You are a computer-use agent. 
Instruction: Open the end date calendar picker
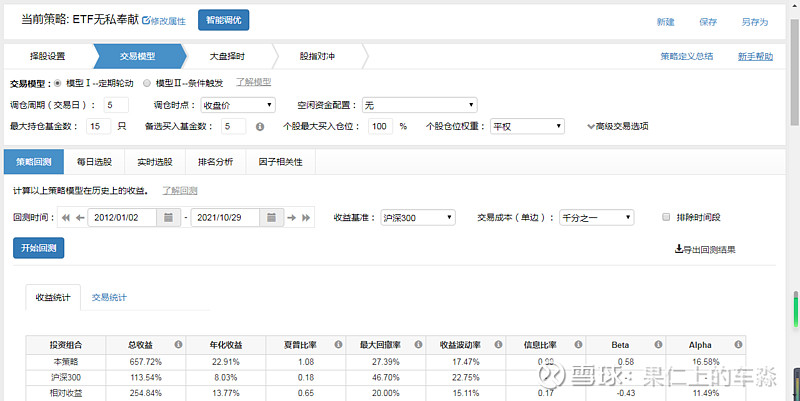(271, 218)
